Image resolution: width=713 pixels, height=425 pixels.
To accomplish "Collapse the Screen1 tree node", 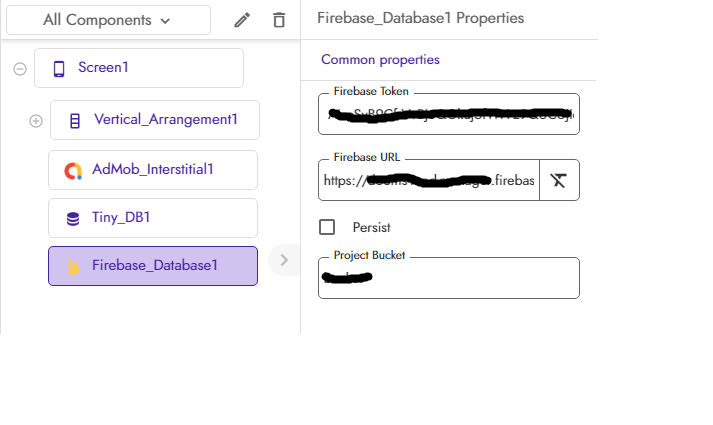I will (x=19, y=68).
